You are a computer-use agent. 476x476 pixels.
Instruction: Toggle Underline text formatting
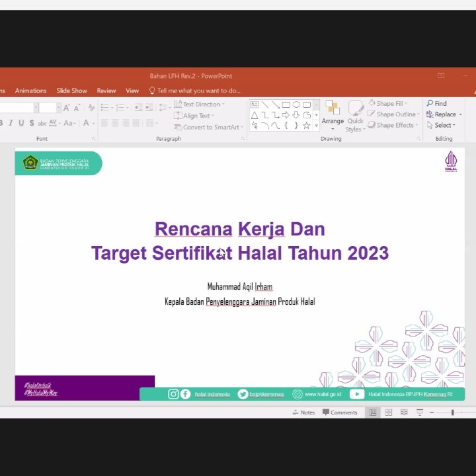click(x=21, y=123)
